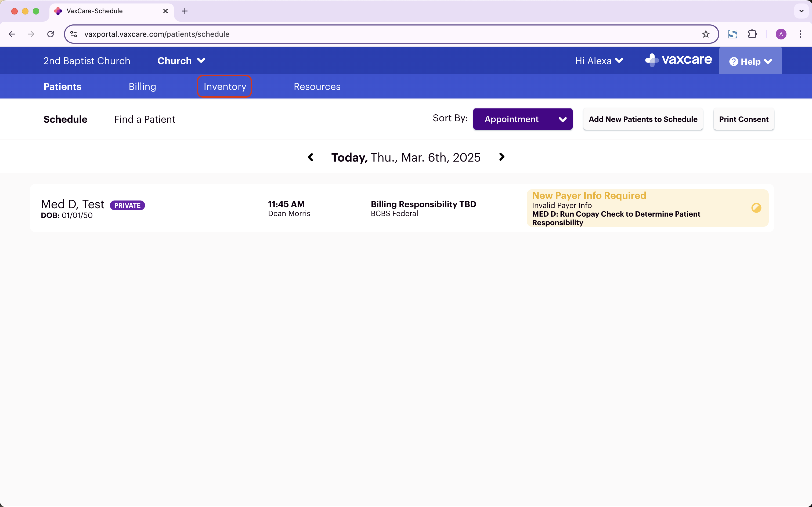Expand the Church location dropdown
This screenshot has width=812, height=507.
tap(181, 61)
